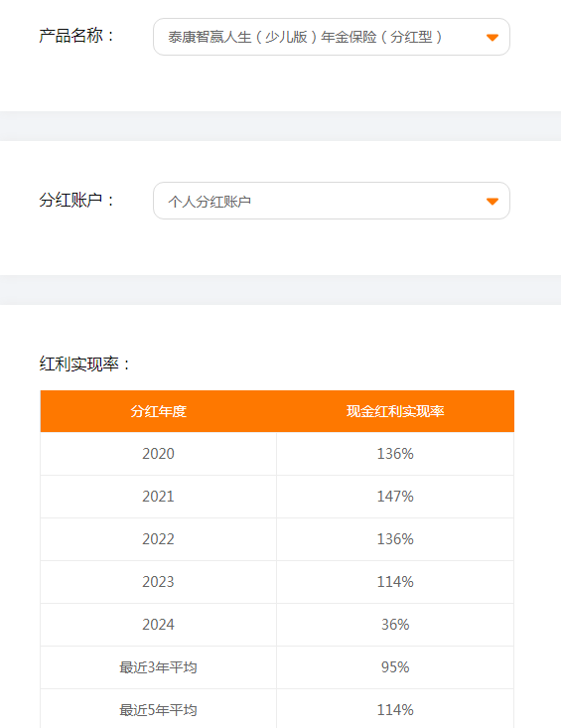Click the orange arrow in the 分红账户 dropdown
The width and height of the screenshot is (561, 728).
(x=492, y=202)
